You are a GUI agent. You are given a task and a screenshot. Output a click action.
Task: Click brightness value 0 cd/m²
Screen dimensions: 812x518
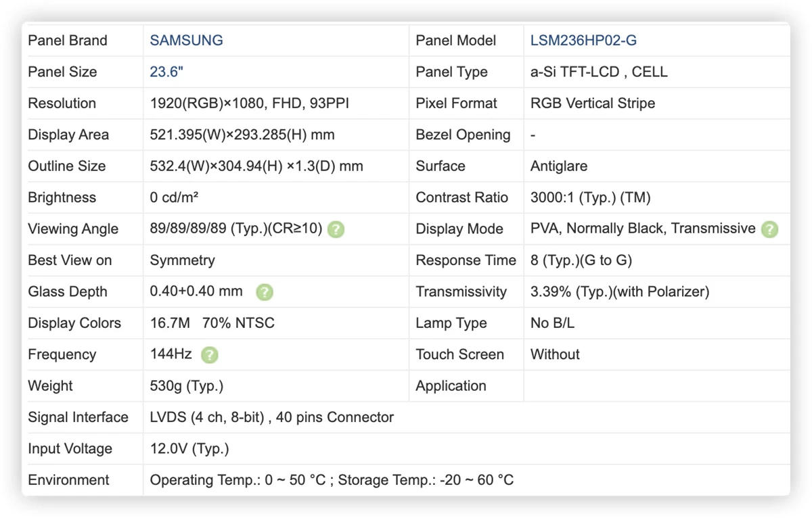174,197
